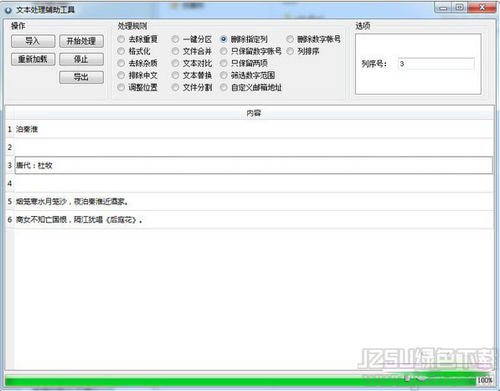Click row 3 text 唐代：杜牧

[34, 165]
